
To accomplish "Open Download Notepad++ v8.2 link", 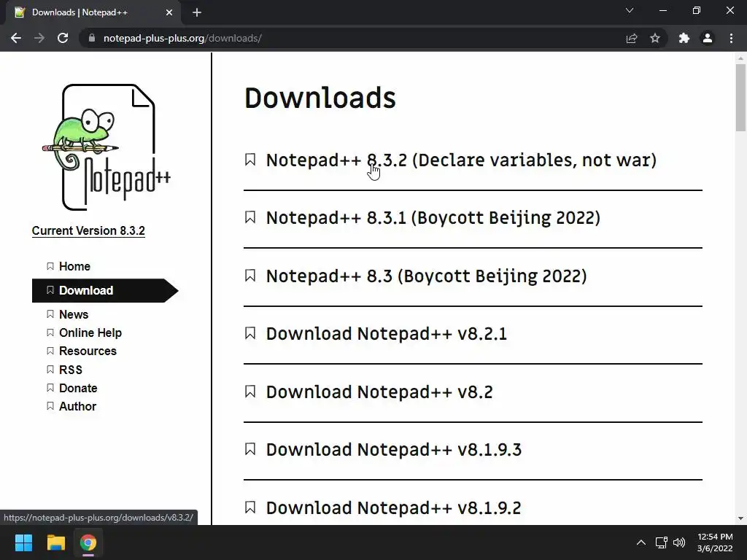I will 379,392.
